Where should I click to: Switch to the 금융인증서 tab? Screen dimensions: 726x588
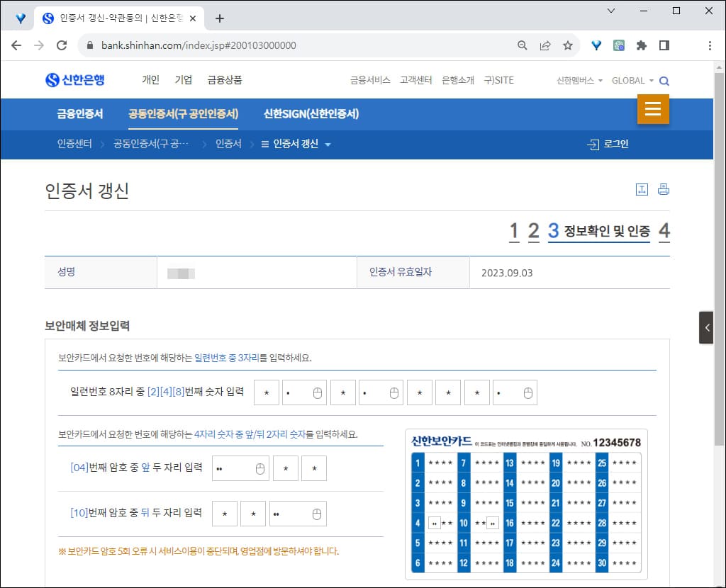tap(79, 113)
